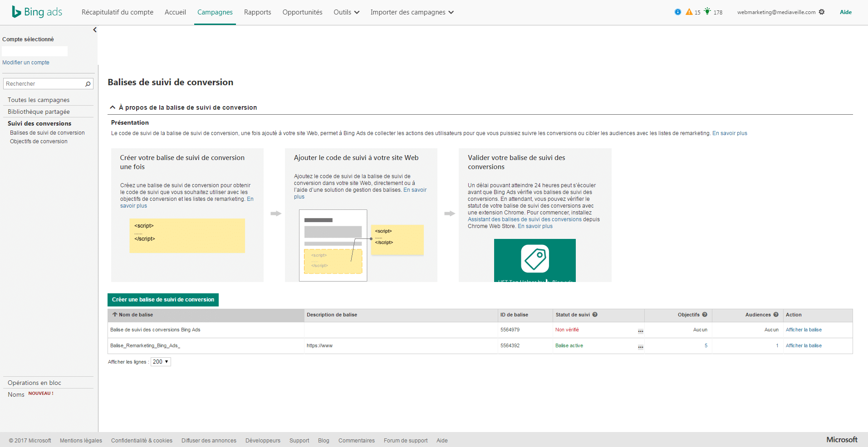Viewport: 868px width, 447px height.
Task: Open Audiences count 1 link
Action: [777, 345]
